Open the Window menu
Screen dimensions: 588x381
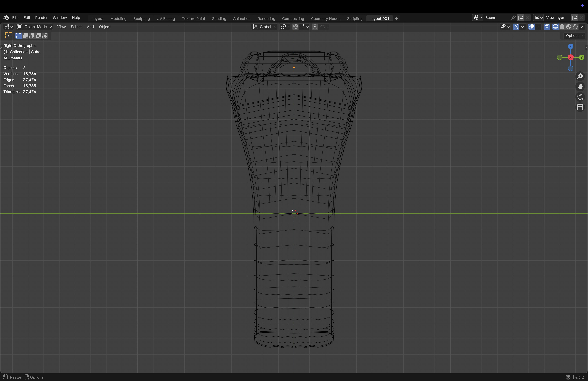(60, 18)
